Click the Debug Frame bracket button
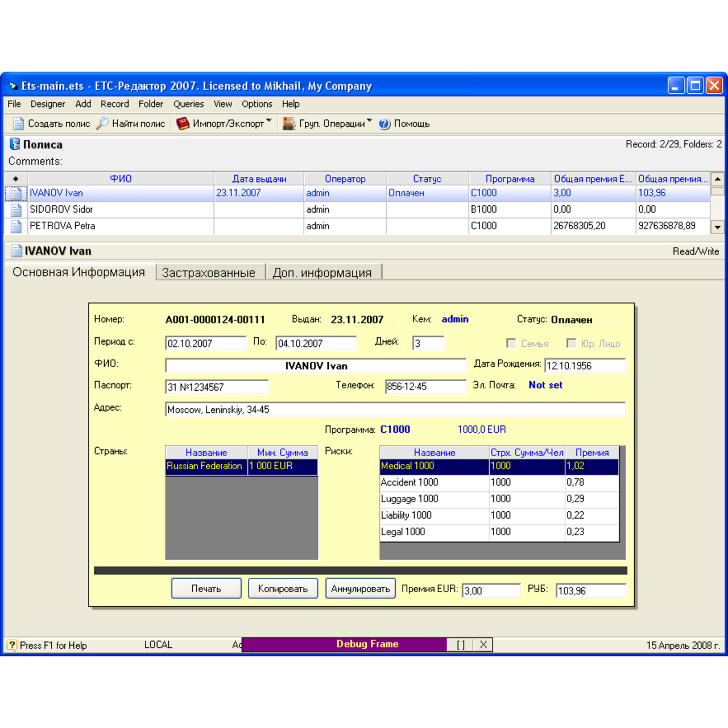The width and height of the screenshot is (728, 728). (461, 644)
